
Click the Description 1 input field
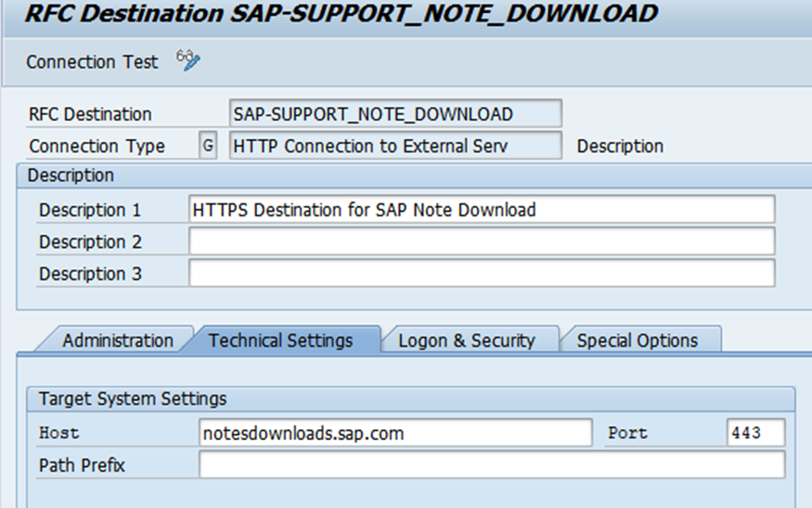482,209
